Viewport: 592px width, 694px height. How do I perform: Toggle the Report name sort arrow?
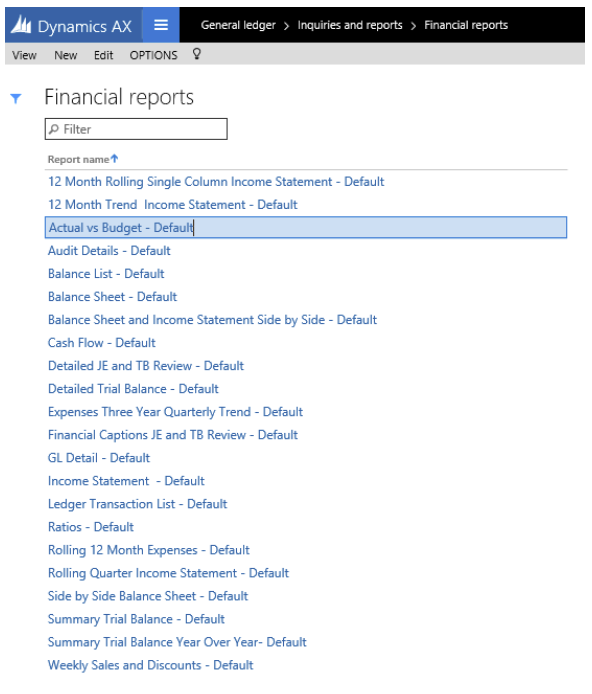coord(115,158)
